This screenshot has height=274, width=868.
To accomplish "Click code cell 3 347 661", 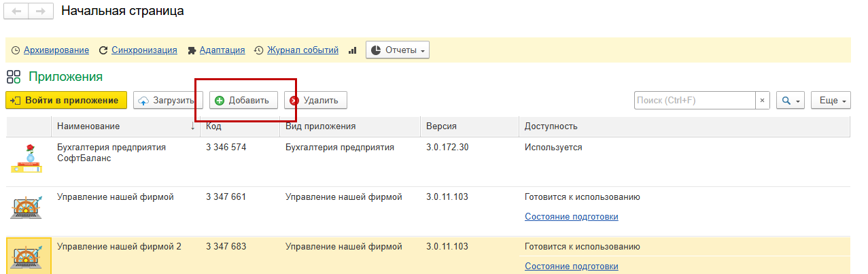I will tap(226, 197).
